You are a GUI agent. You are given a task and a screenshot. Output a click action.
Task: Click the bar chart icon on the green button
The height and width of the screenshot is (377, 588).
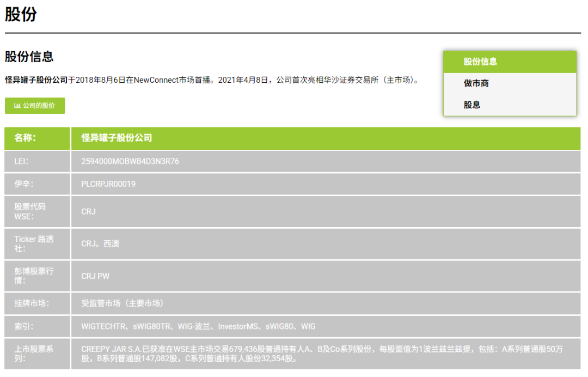pos(17,106)
